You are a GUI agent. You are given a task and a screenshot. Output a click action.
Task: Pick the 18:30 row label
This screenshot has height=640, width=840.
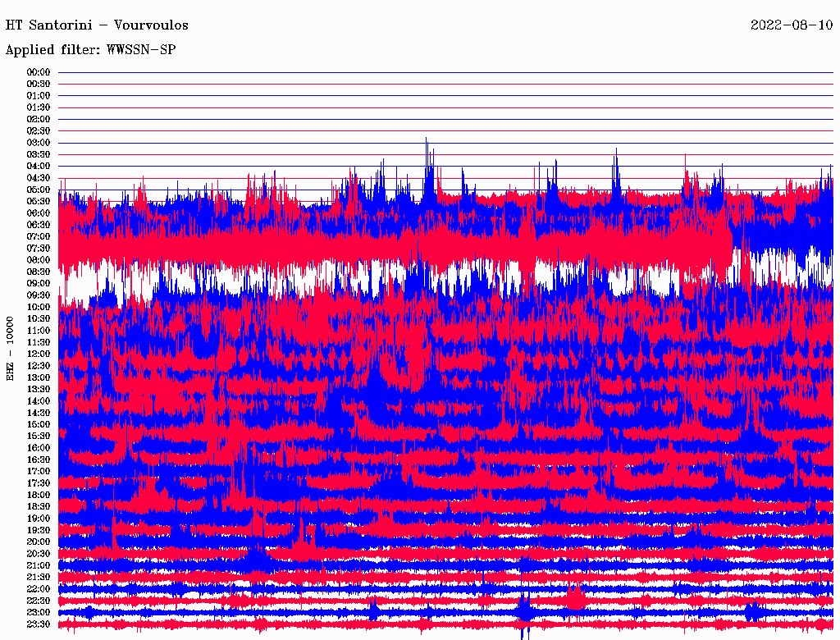point(39,506)
